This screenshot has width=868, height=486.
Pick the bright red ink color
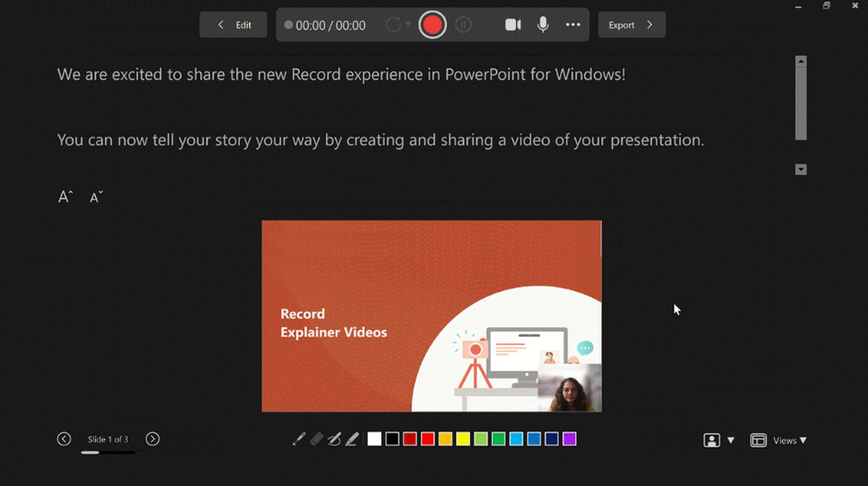coord(427,439)
